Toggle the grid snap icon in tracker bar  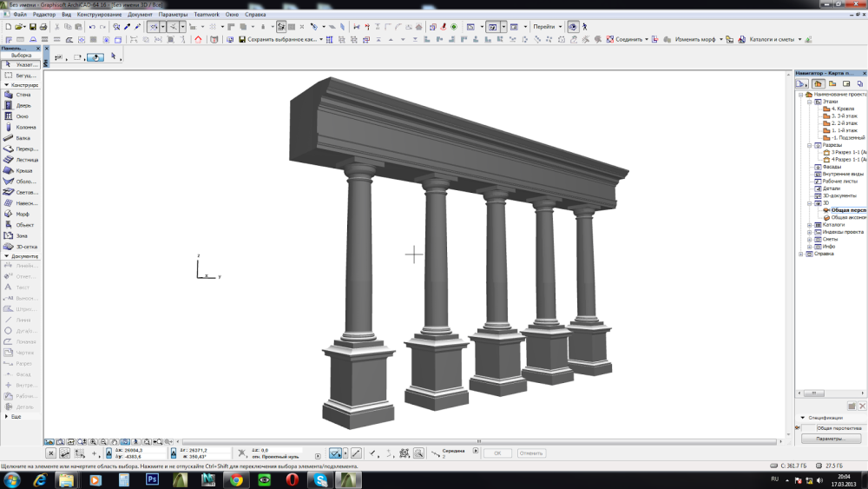pyautogui.click(x=404, y=453)
